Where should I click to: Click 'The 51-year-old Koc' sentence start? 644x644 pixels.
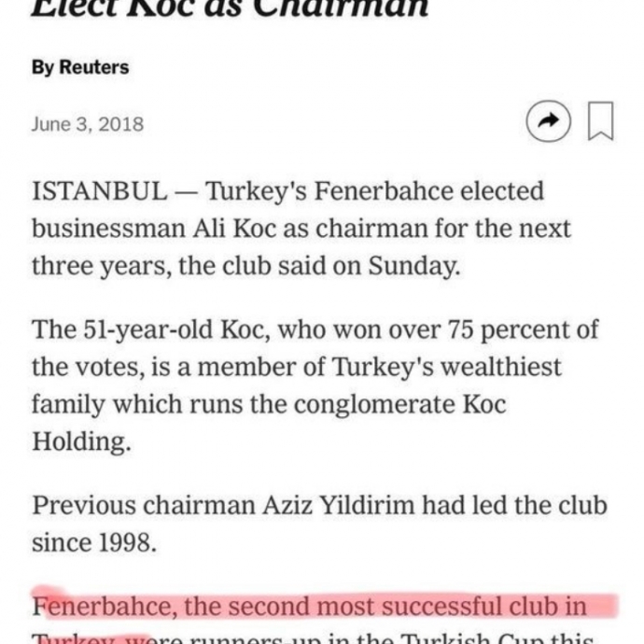(150, 329)
